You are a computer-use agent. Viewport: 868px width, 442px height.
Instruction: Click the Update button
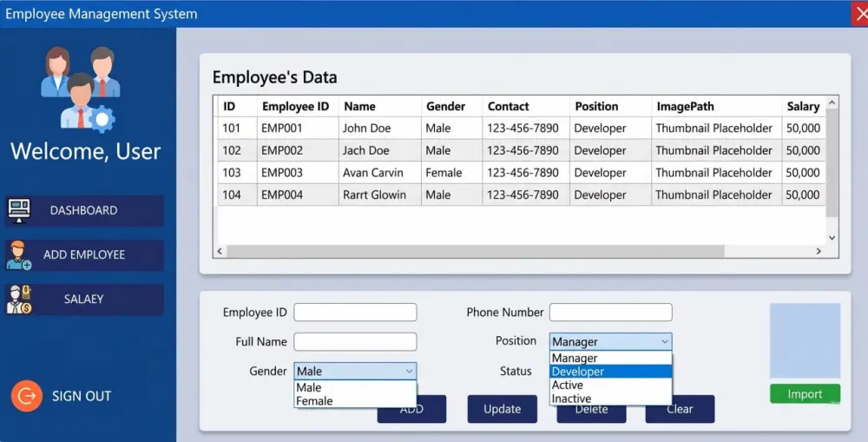[x=502, y=409]
